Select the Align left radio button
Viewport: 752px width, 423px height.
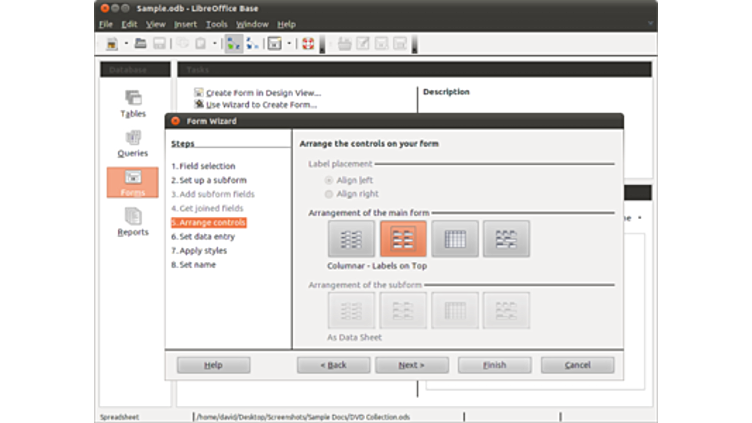[x=329, y=180]
